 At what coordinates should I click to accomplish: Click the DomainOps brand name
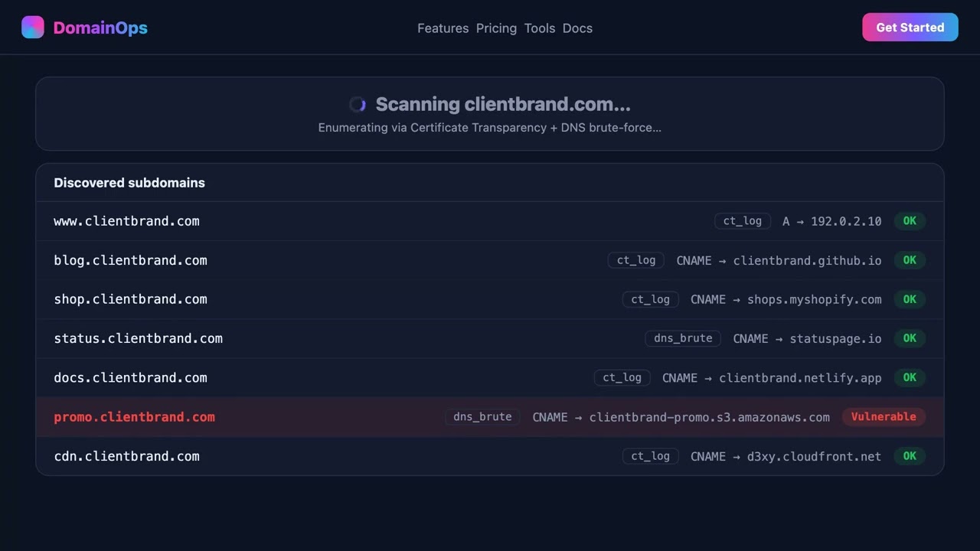click(x=100, y=28)
